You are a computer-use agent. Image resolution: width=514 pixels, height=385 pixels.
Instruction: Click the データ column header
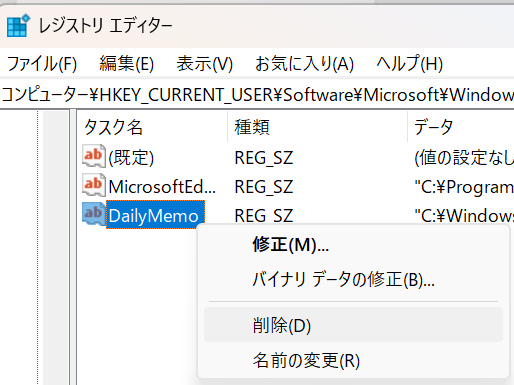461,127
